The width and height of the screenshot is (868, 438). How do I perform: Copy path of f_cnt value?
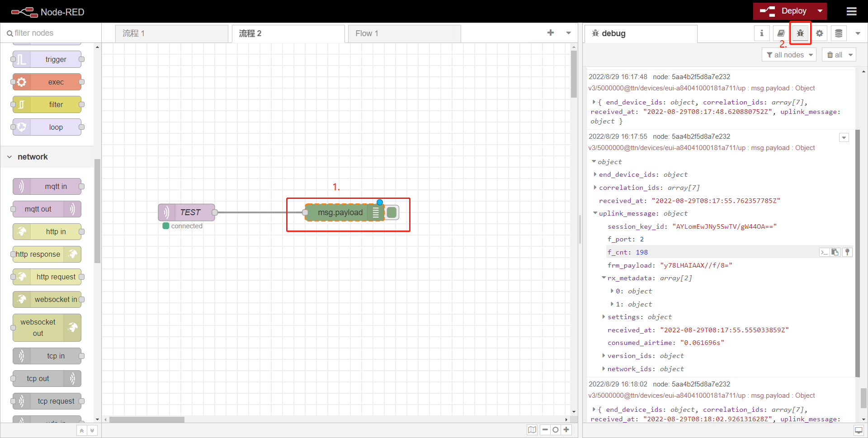pyautogui.click(x=824, y=252)
